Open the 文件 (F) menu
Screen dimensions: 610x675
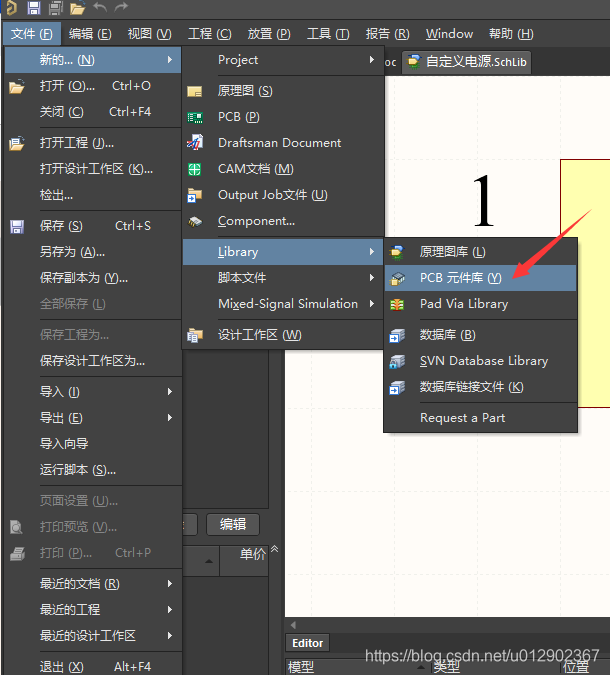[31, 34]
